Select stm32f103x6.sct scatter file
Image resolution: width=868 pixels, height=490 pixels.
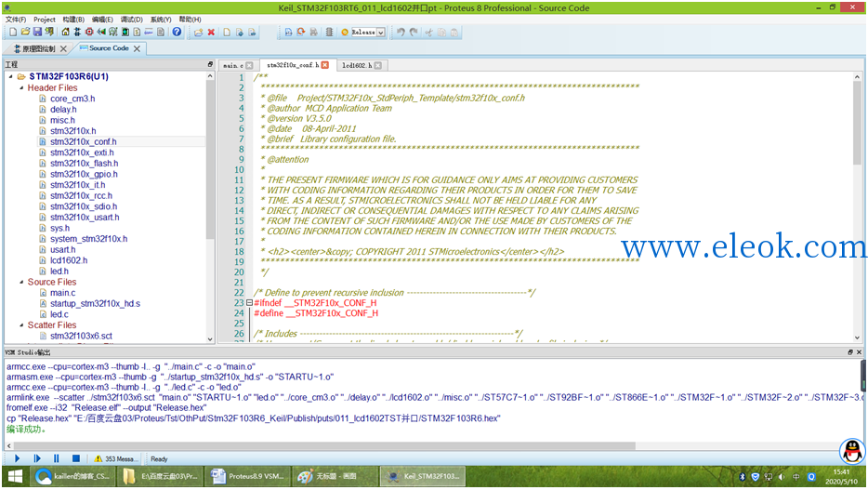81,336
